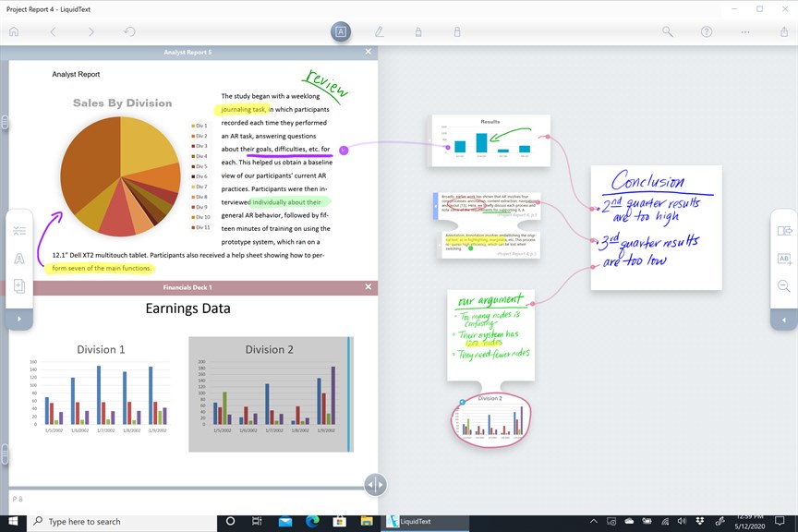The image size is (798, 532).
Task: Open Microsoft Edge from the taskbar
Action: coord(312,521)
